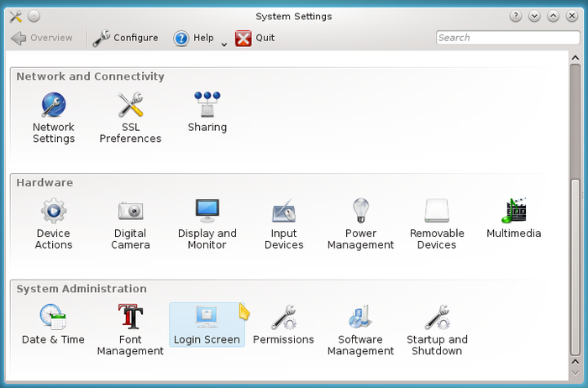Maximize the System Settings window

[553, 16]
